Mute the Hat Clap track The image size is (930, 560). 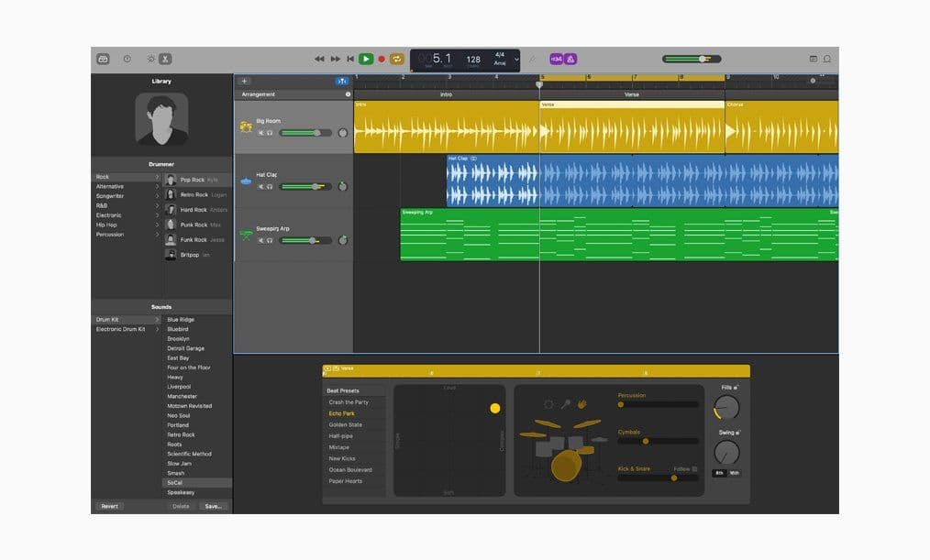tap(261, 187)
